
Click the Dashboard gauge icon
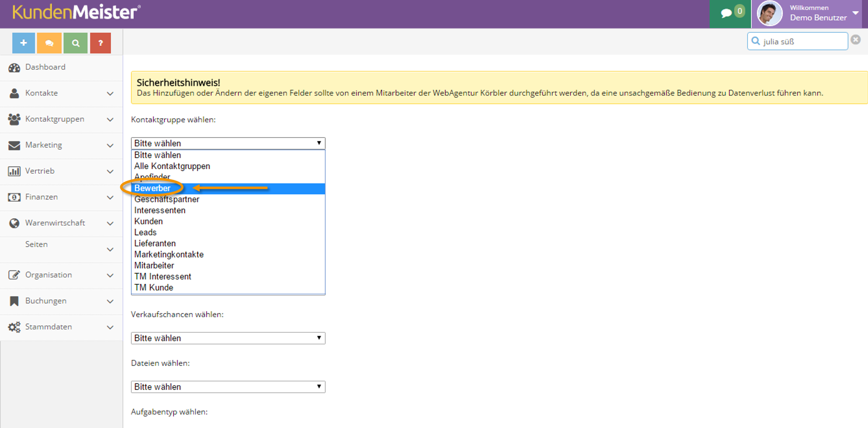pos(14,67)
